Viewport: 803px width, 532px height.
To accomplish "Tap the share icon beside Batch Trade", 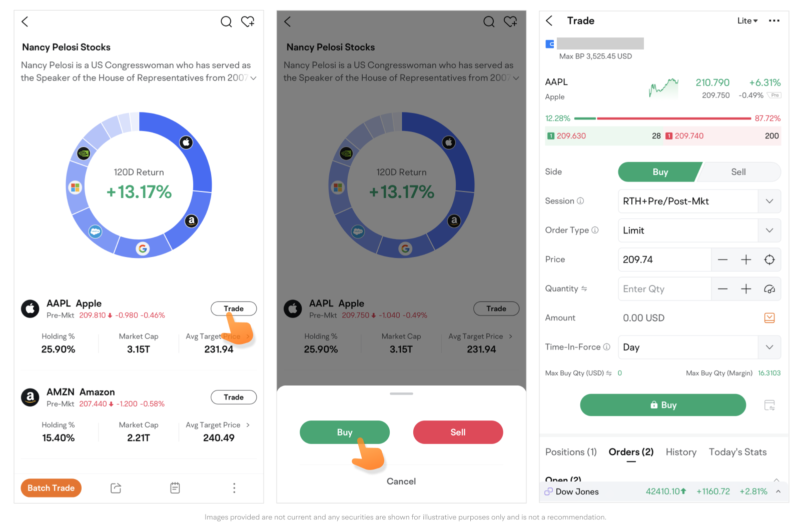I will click(x=116, y=488).
